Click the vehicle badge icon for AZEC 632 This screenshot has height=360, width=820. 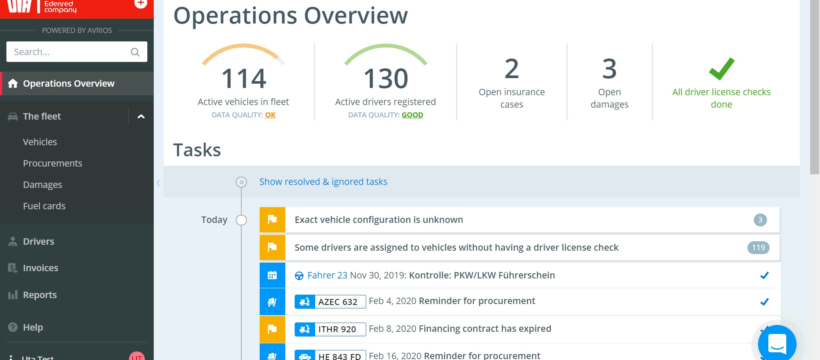(x=304, y=302)
